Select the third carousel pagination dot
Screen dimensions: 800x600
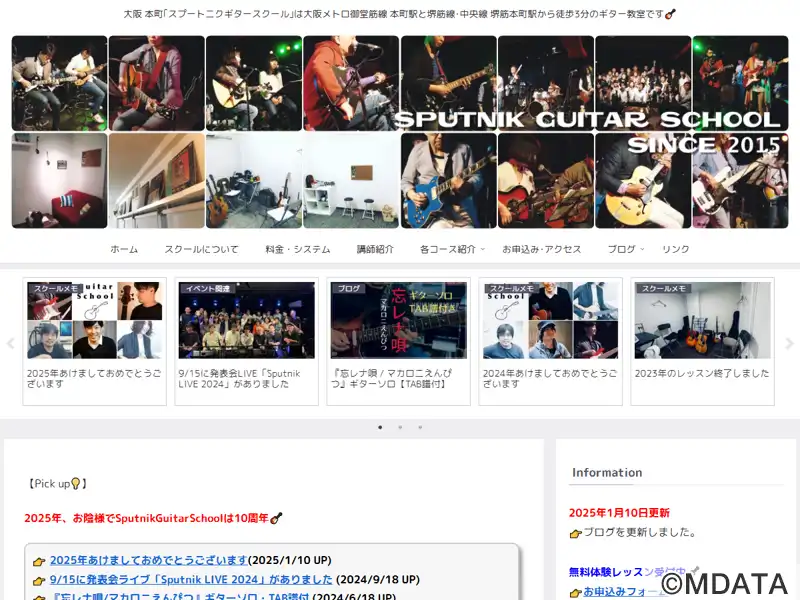(x=420, y=427)
